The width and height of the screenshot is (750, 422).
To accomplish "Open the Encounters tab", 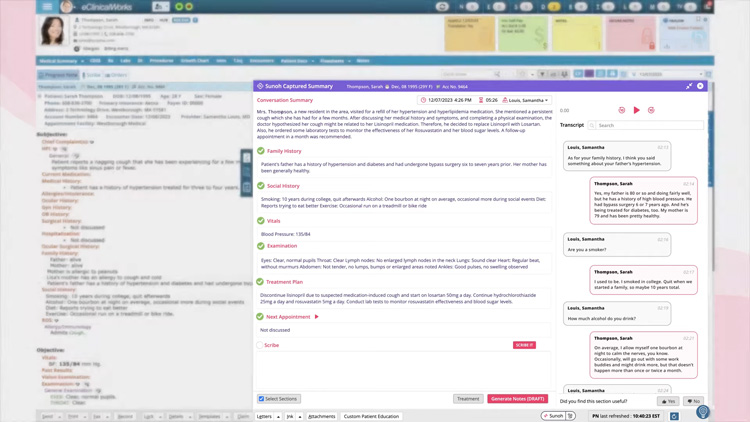I will (262, 61).
